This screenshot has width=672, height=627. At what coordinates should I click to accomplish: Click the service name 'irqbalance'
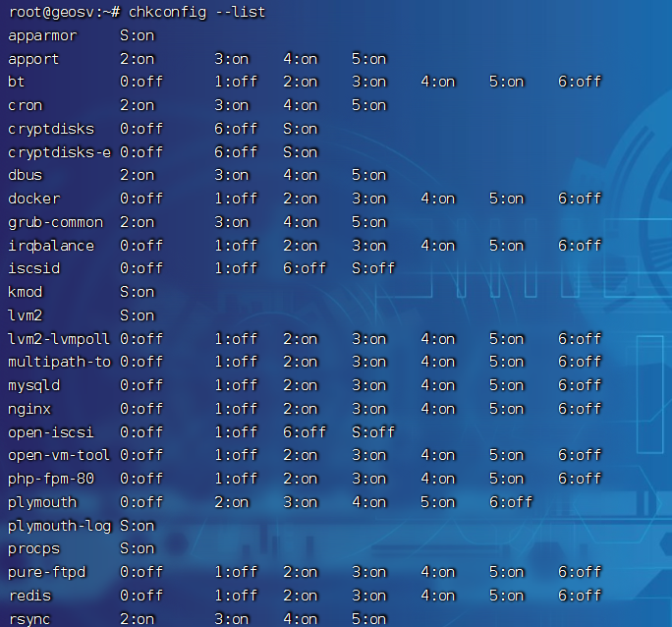51,246
